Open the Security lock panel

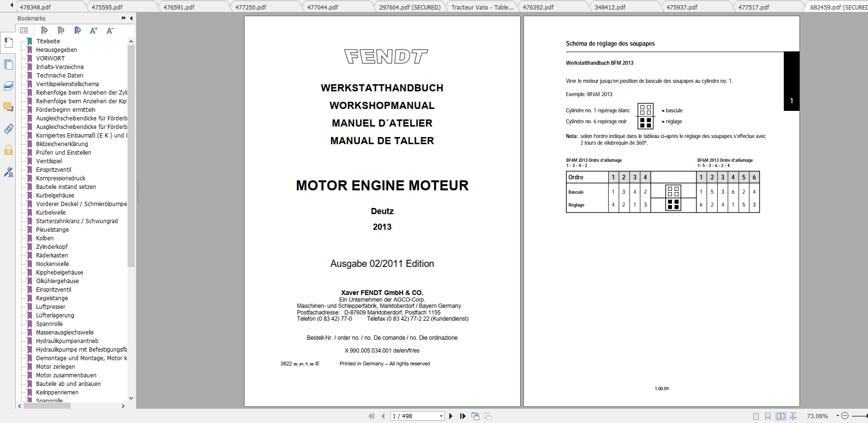8,150
